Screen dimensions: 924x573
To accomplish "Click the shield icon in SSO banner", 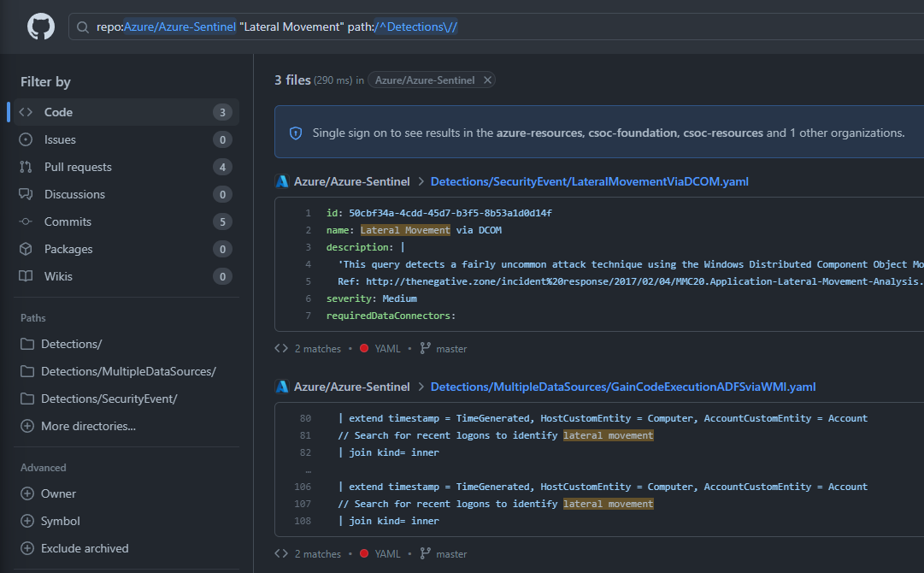I will (296, 133).
